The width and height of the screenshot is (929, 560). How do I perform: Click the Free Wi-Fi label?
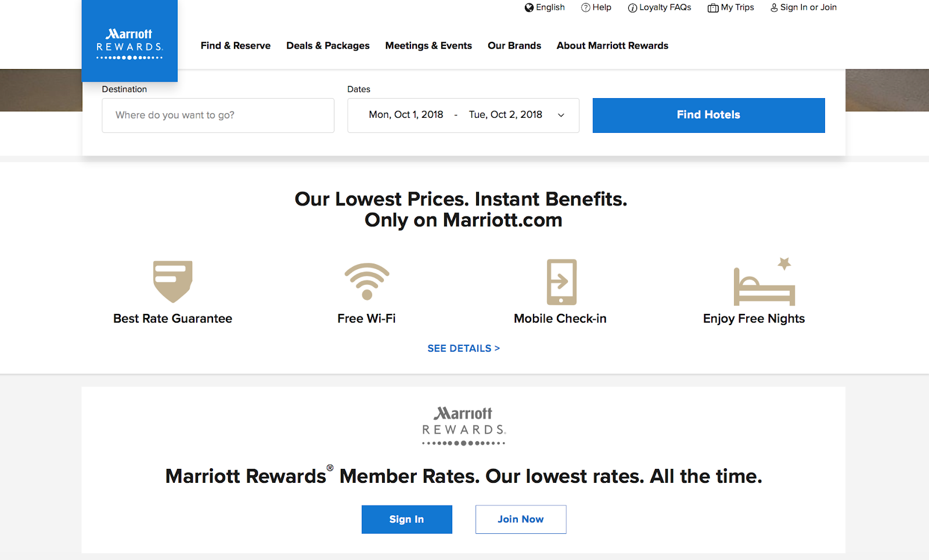[366, 319]
